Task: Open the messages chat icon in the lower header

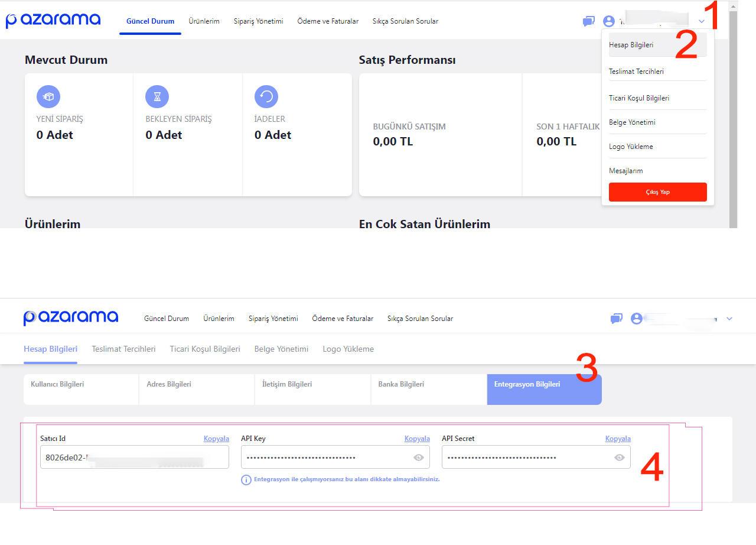Action: point(616,319)
